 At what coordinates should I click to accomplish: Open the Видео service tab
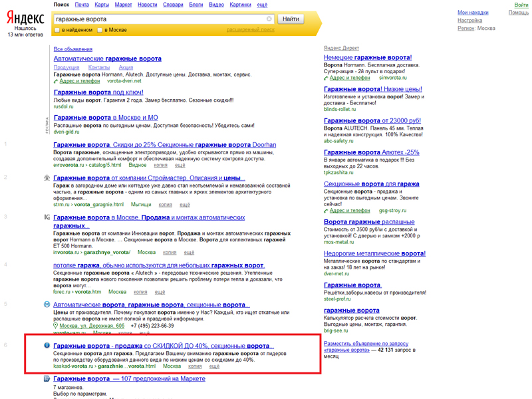pyautogui.click(x=216, y=5)
